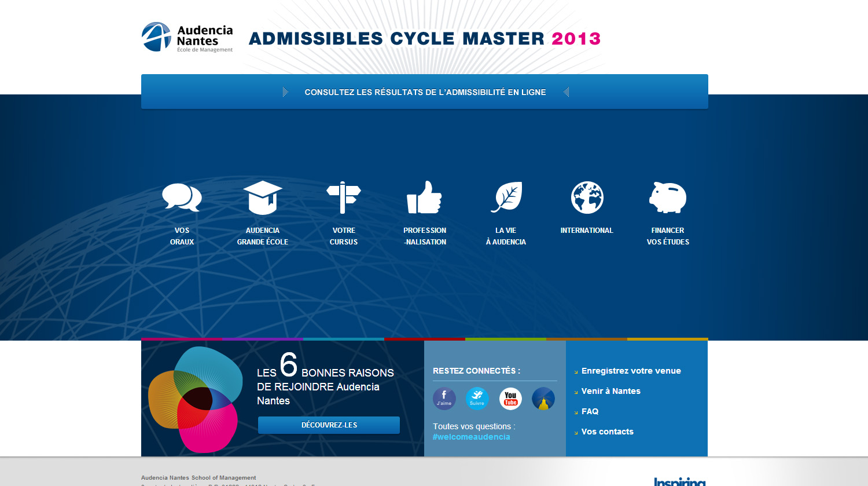The width and height of the screenshot is (868, 486).
Task: Select the signpost Votre Cursus icon
Action: (344, 198)
